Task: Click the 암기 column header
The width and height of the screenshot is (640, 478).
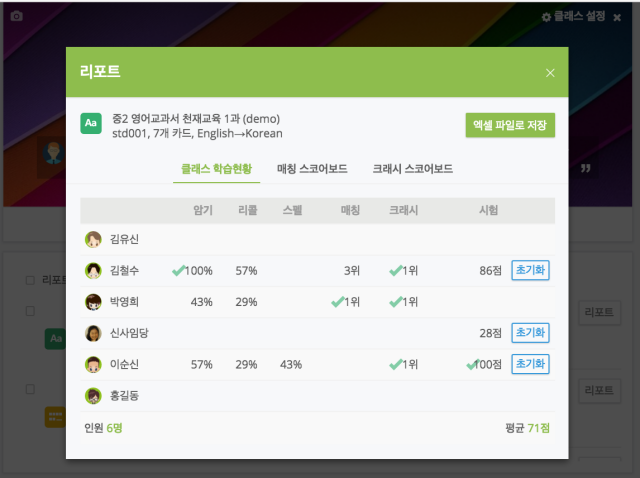Action: pyautogui.click(x=203, y=211)
